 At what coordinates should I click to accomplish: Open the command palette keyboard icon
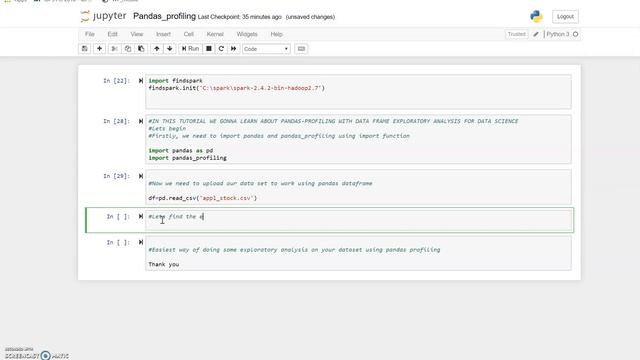click(301, 49)
